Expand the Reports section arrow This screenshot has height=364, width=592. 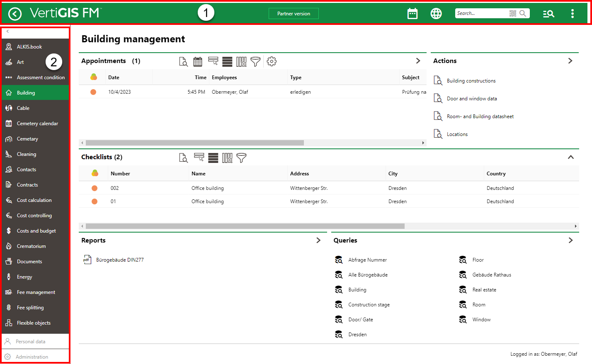[318, 240]
